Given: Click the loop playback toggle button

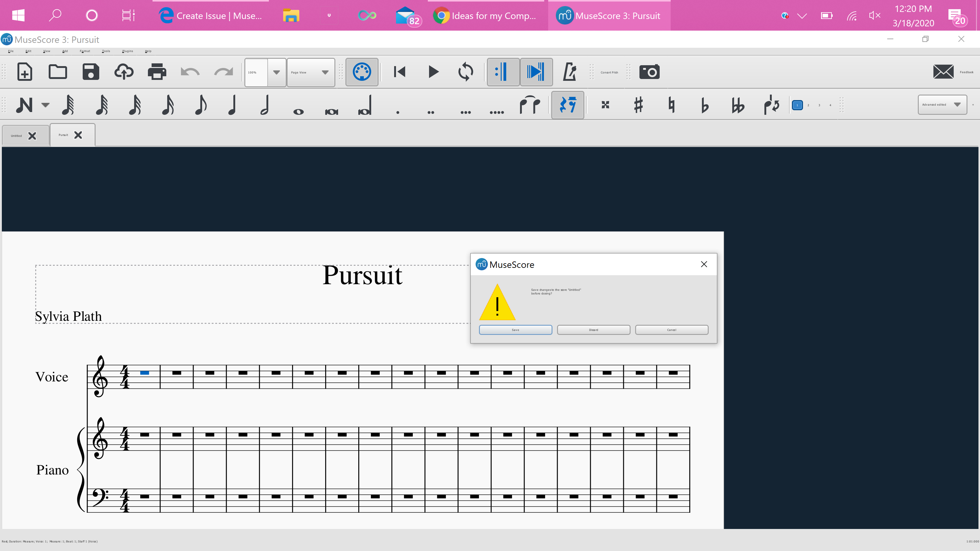Looking at the screenshot, I should [465, 72].
